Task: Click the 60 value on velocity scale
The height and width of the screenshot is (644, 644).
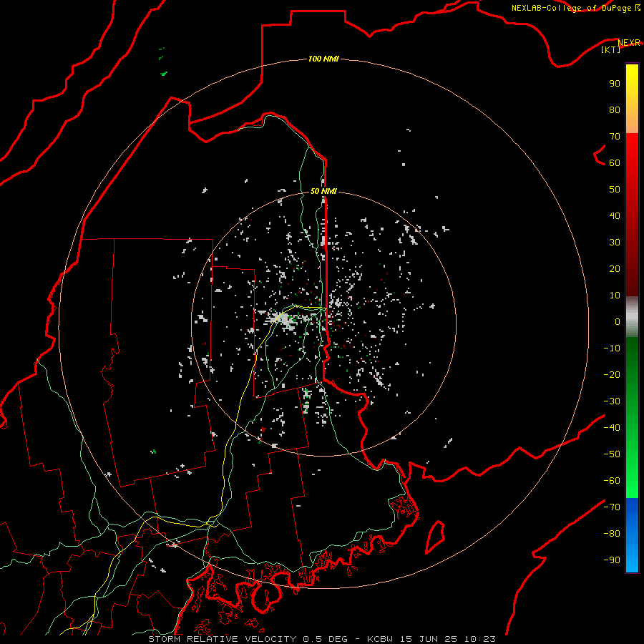Action: click(x=615, y=163)
